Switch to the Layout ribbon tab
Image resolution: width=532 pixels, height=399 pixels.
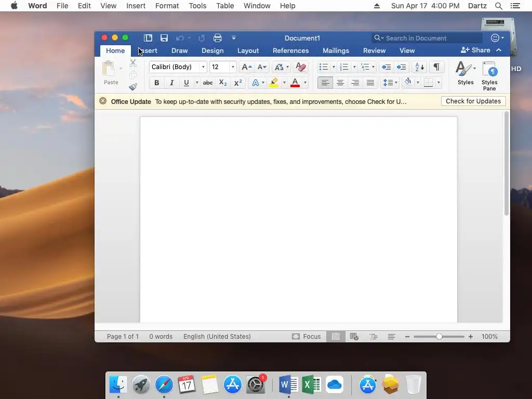[248, 50]
